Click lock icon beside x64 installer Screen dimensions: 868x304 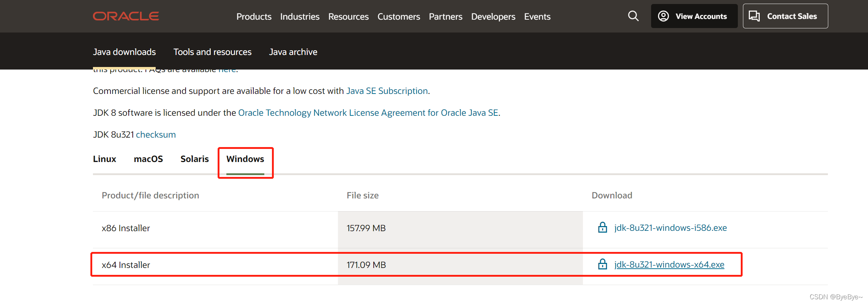point(603,264)
